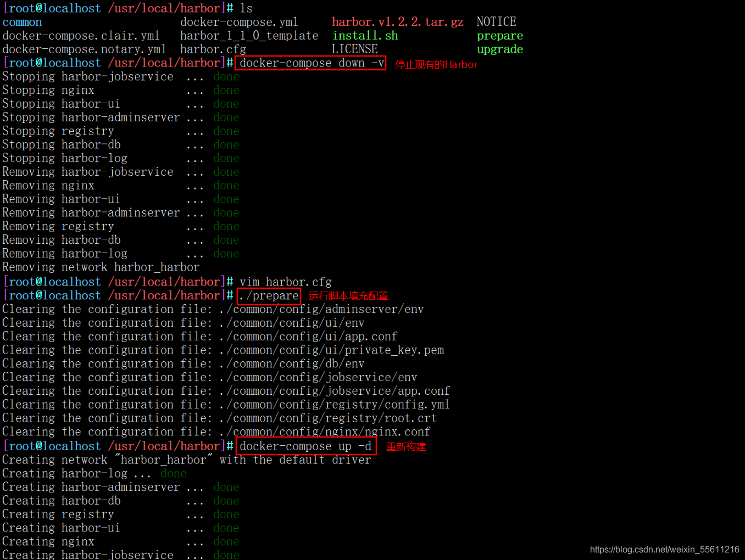Click the 'NOTICE' file name

pyautogui.click(x=497, y=22)
